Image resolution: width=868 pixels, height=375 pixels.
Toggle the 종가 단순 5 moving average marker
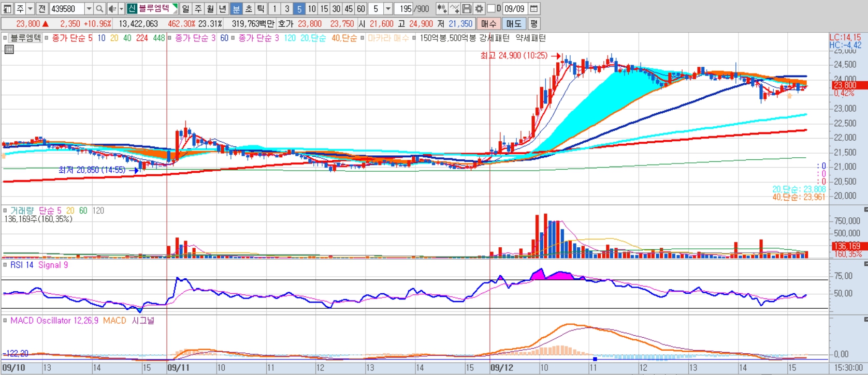(47, 38)
